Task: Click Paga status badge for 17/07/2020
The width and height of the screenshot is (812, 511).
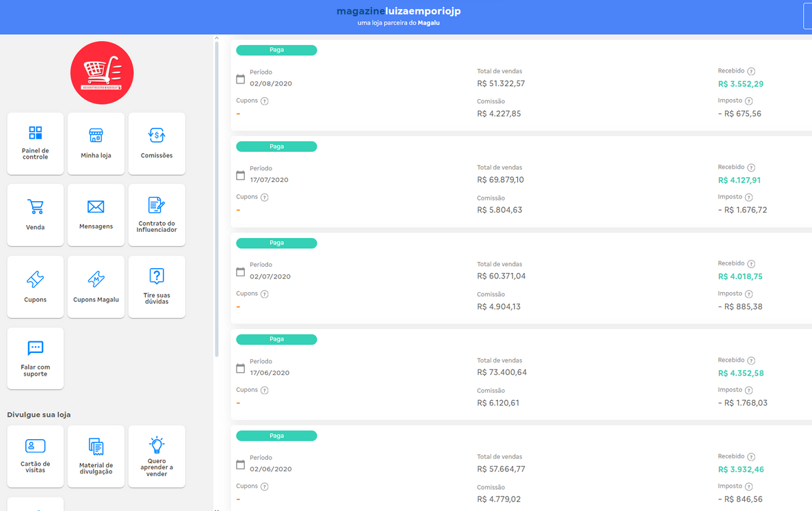Action: click(276, 146)
